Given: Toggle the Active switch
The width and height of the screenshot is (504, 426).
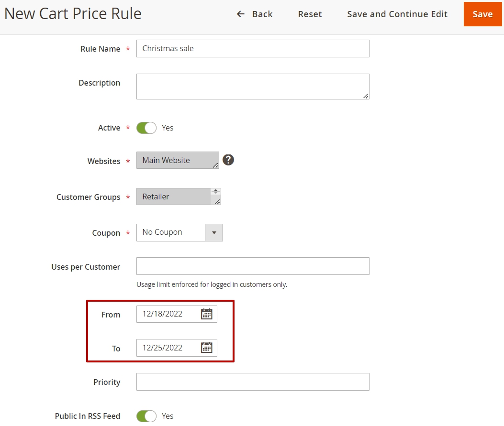Looking at the screenshot, I should 146,128.
